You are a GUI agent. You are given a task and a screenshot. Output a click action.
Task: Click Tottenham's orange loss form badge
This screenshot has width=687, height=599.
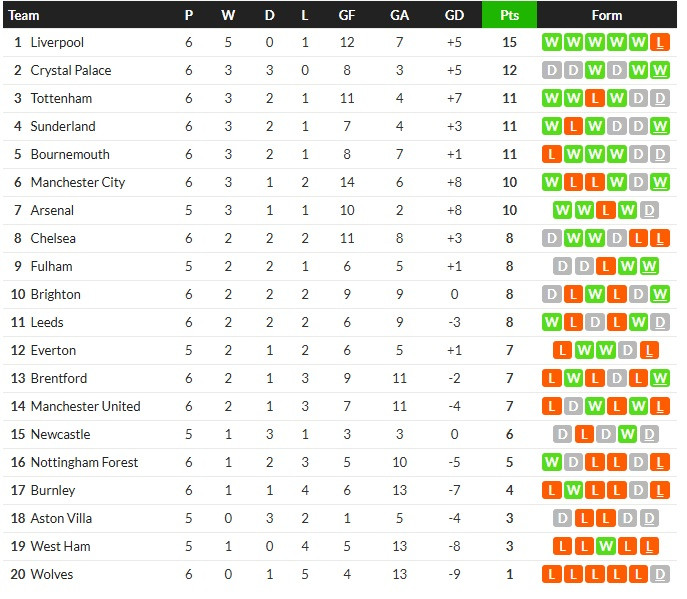click(595, 99)
